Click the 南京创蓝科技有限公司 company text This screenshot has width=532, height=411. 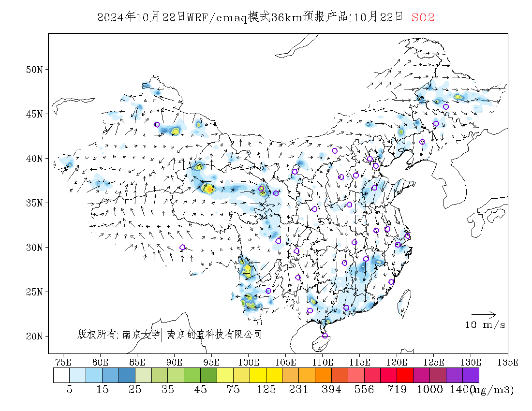click(215, 335)
